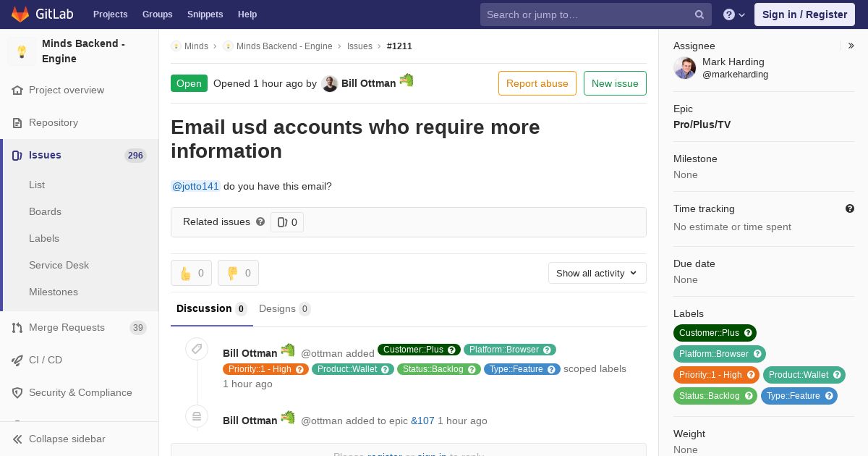Collapse the right sidebar using the chevron
This screenshot has width=868, height=456.
point(851,46)
